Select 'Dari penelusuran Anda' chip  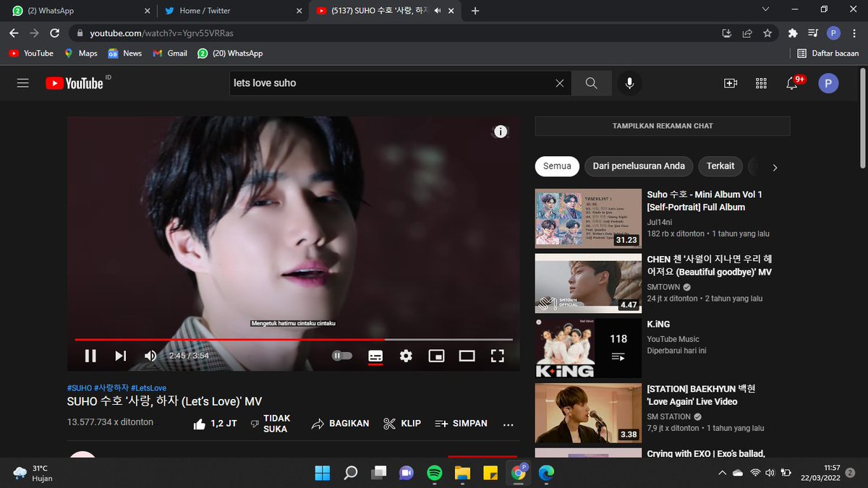click(639, 166)
